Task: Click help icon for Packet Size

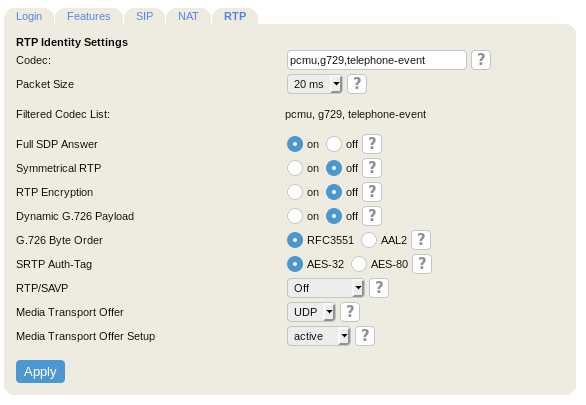Action: (357, 84)
